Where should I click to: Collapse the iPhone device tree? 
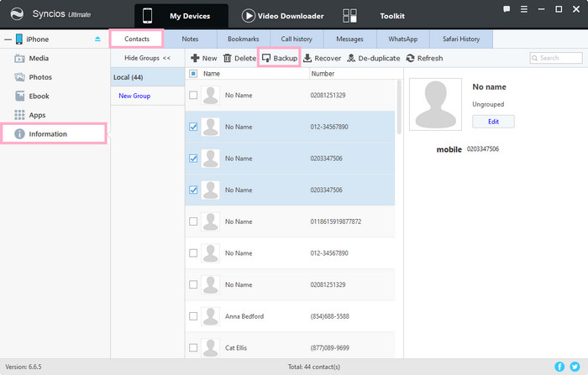8,39
